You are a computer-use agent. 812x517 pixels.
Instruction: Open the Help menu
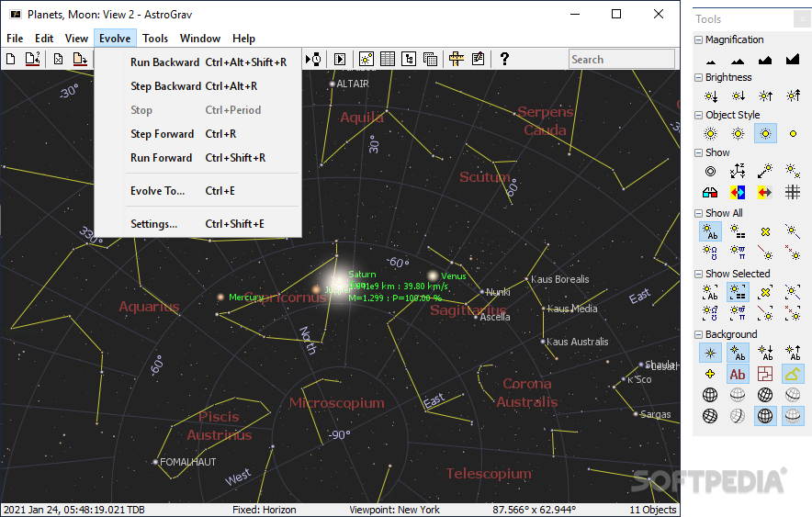(x=244, y=39)
